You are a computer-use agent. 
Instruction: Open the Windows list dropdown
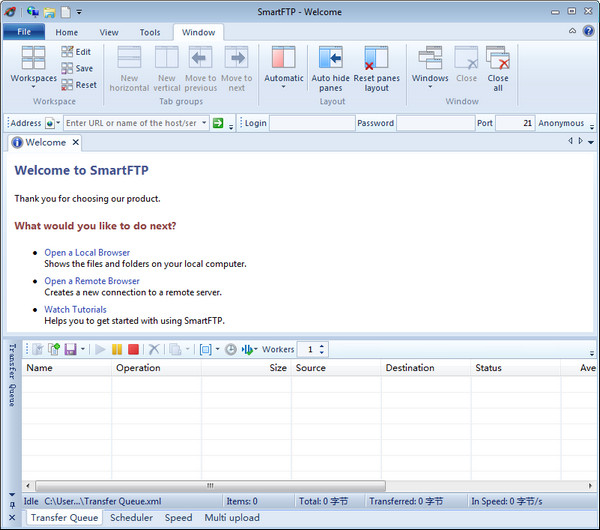click(430, 68)
